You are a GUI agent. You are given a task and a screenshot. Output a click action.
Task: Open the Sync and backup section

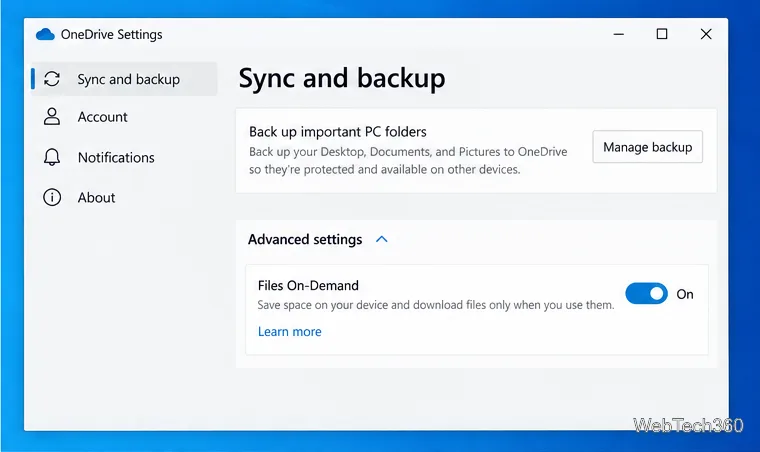[124, 79]
